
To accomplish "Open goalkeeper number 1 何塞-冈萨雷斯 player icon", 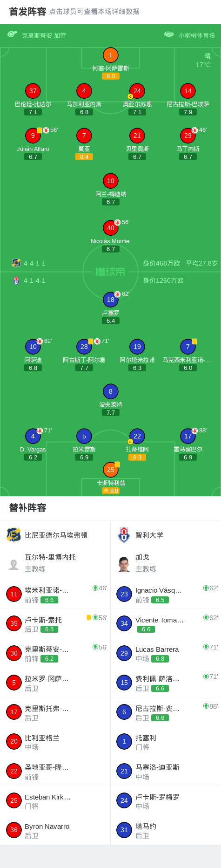I will 110,55.
